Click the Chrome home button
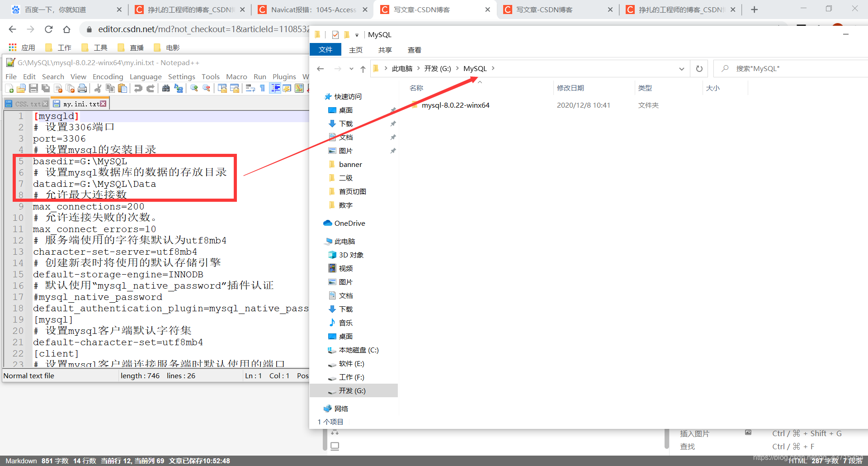 click(66, 29)
